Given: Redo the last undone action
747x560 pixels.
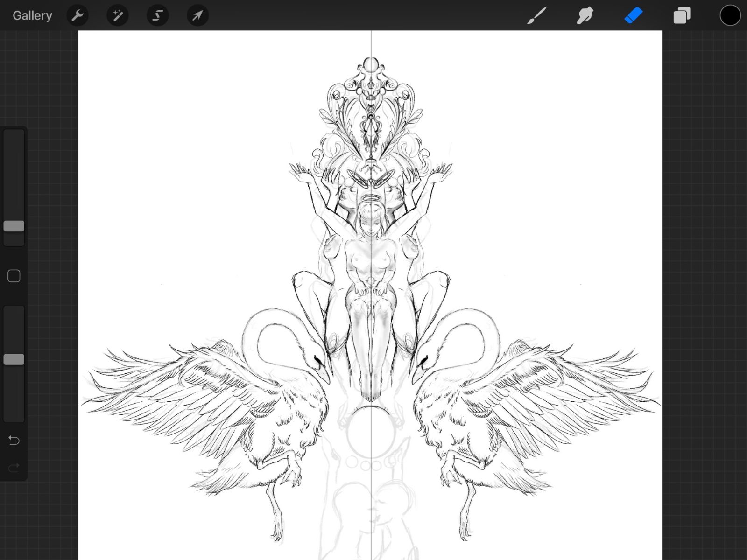Looking at the screenshot, I should [x=14, y=467].
